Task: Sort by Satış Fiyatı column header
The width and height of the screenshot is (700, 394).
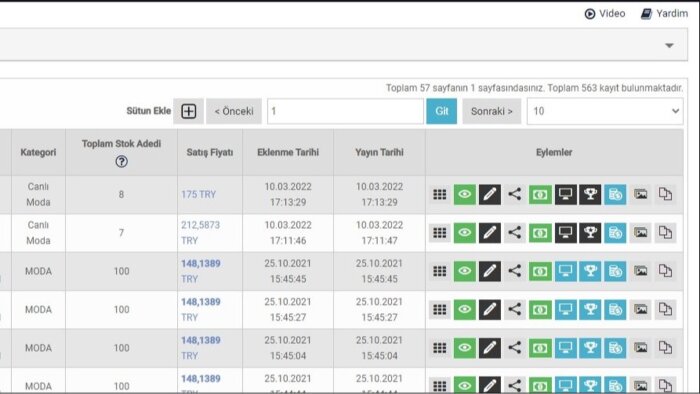Action: click(210, 153)
